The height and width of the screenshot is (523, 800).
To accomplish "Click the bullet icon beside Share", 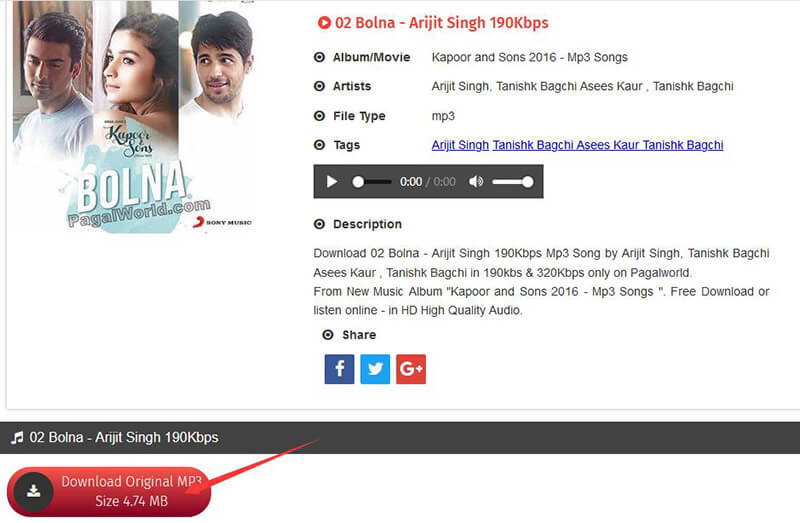I will pos(328,335).
